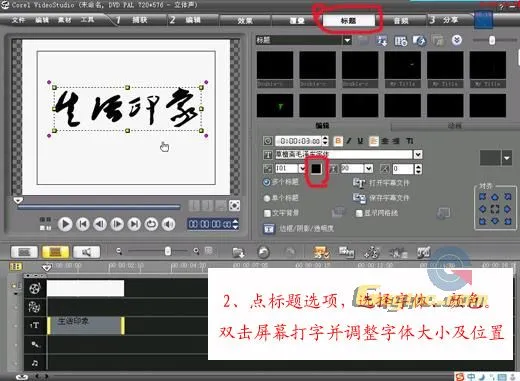520x381 pixels.
Task: Click the rotation angle stepper arrows
Action: [x=419, y=169]
